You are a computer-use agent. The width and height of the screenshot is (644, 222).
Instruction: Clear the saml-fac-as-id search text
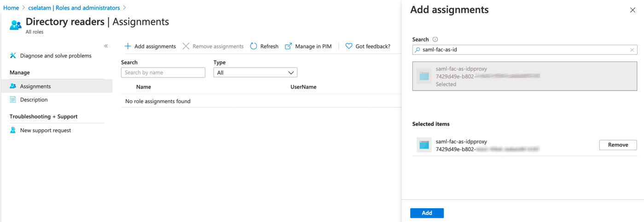coord(632,50)
